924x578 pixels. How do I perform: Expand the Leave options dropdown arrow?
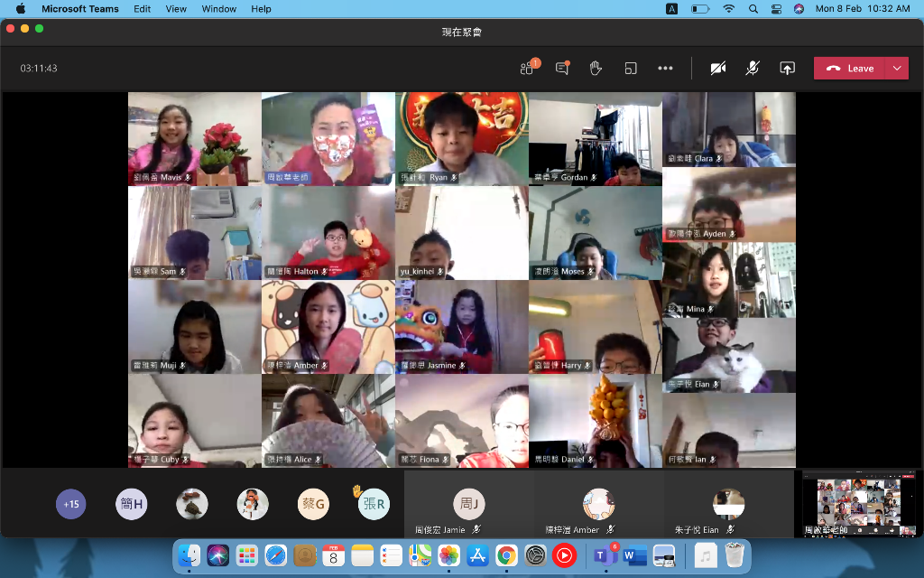897,69
